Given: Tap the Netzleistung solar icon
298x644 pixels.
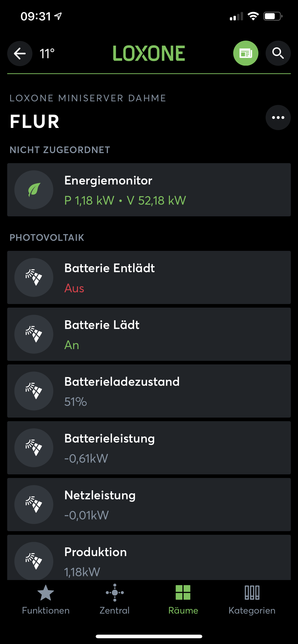Looking at the screenshot, I should [34, 504].
